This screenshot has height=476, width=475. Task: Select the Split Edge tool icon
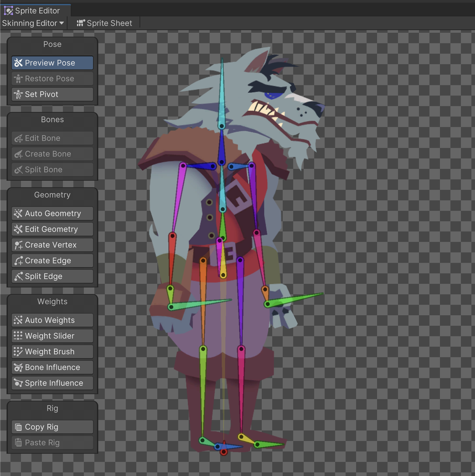point(18,276)
